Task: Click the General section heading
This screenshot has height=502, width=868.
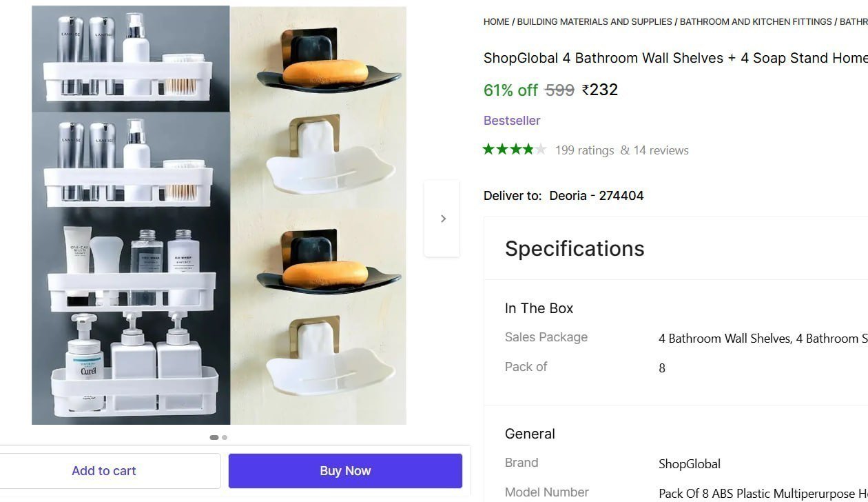Action: tap(530, 434)
